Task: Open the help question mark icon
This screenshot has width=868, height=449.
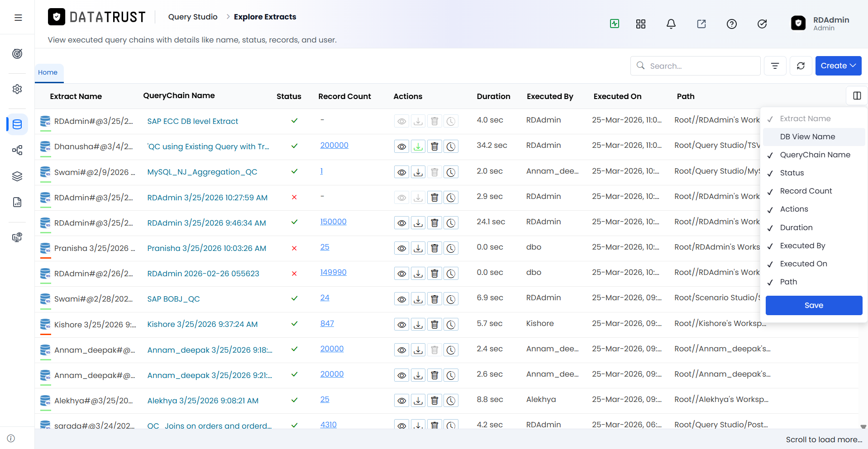Action: 732,24
